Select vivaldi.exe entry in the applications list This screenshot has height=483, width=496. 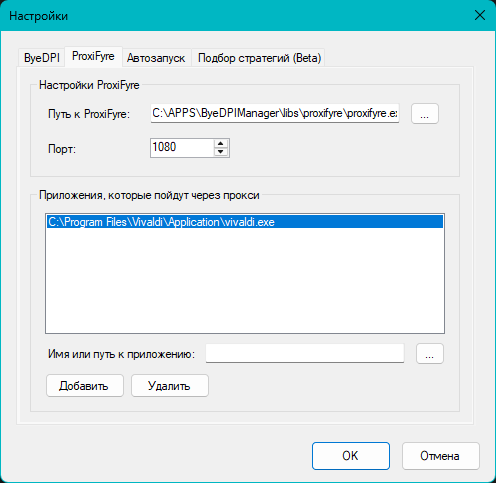(245, 222)
